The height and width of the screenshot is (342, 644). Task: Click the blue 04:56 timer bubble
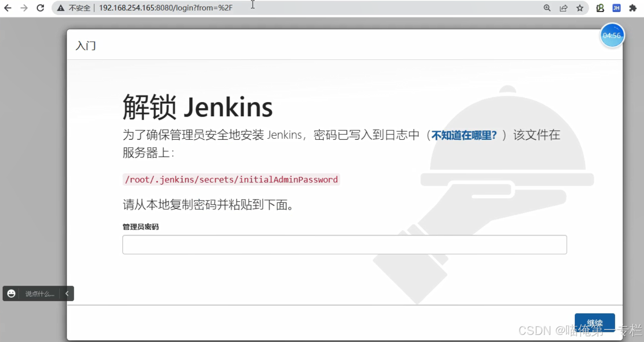click(x=612, y=35)
